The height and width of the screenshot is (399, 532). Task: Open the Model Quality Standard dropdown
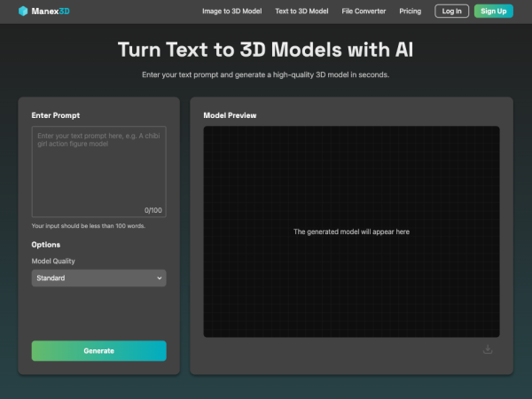click(x=98, y=278)
